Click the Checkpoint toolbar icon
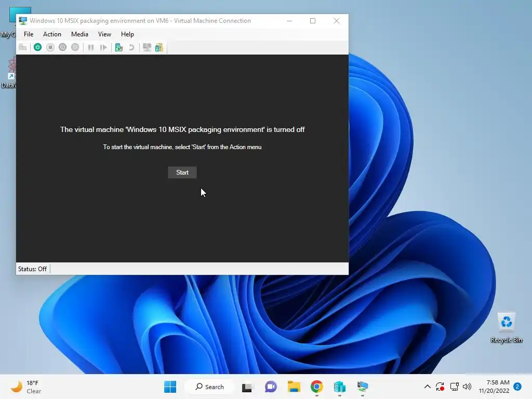 pos(119,47)
